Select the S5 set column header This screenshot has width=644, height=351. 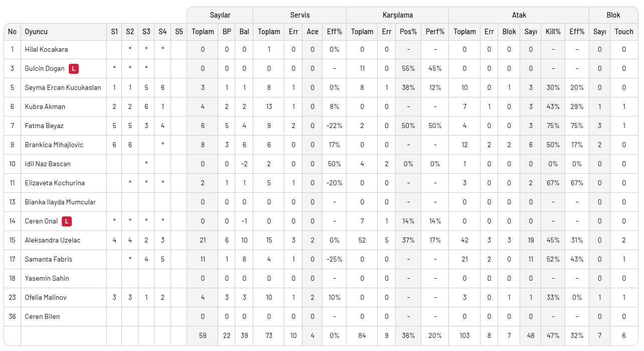[x=179, y=32]
